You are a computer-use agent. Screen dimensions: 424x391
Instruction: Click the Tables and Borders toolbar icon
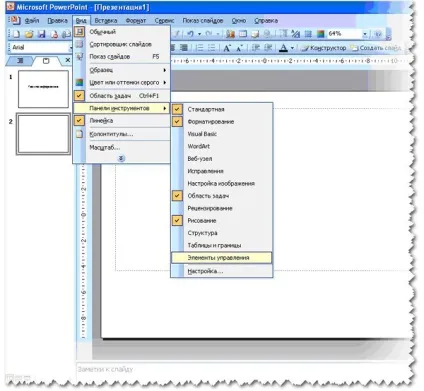point(255,34)
